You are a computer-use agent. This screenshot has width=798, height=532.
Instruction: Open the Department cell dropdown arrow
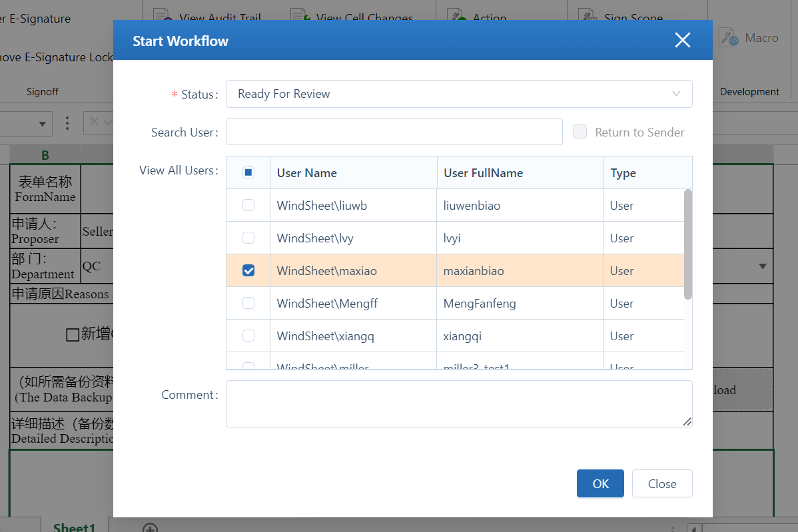pyautogui.click(x=762, y=266)
